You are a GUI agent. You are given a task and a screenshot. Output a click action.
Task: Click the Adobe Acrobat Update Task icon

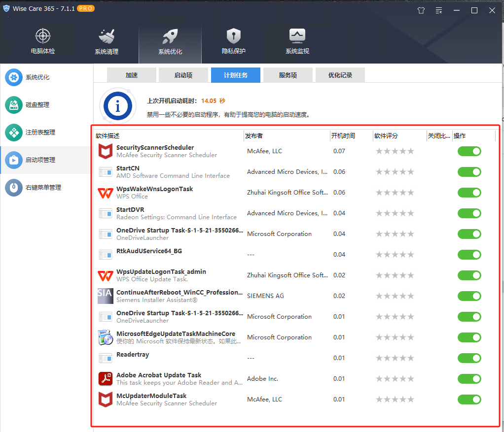click(x=106, y=379)
